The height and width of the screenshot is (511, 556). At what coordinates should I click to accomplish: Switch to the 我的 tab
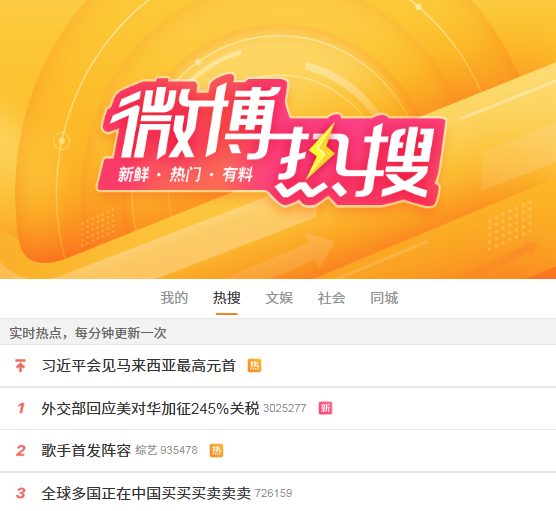coord(174,298)
